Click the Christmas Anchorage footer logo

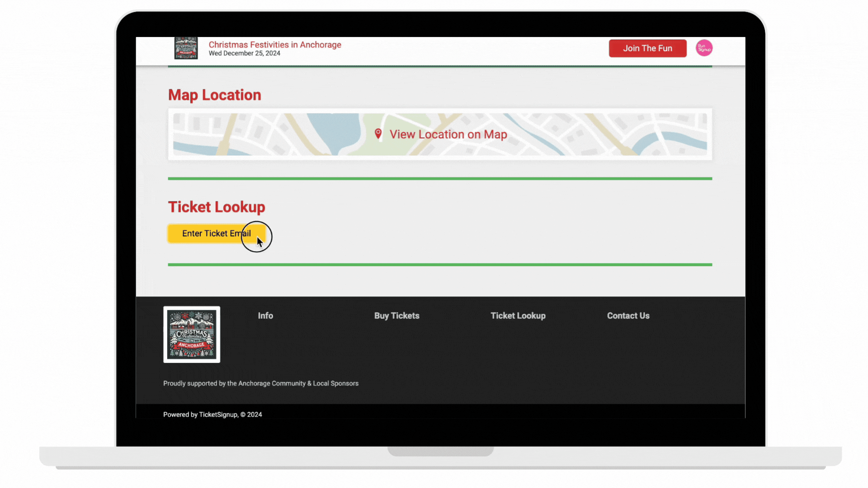(x=192, y=334)
